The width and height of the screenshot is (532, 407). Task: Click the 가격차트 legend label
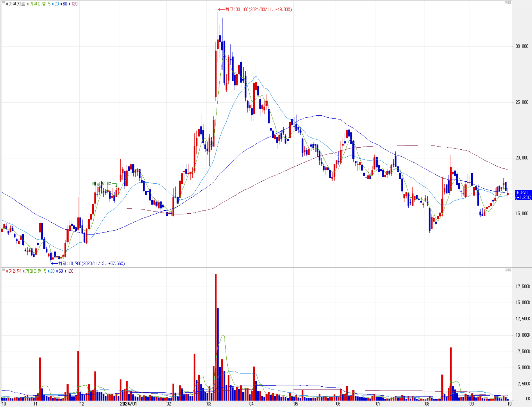click(16, 4)
